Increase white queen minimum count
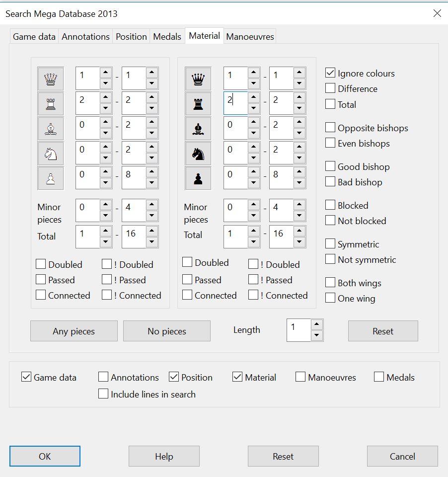The image size is (448, 477). 105,73
